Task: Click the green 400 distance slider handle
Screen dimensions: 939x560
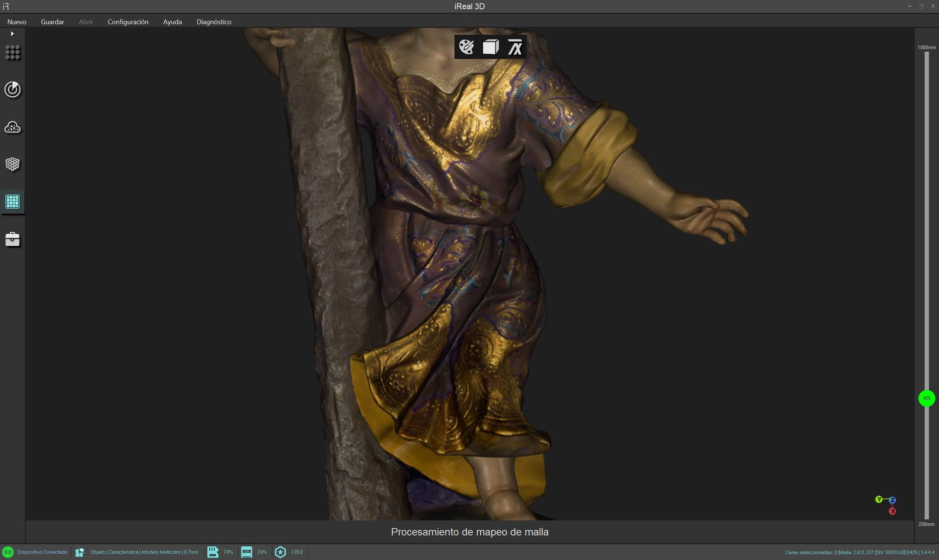Action: pyautogui.click(x=927, y=398)
